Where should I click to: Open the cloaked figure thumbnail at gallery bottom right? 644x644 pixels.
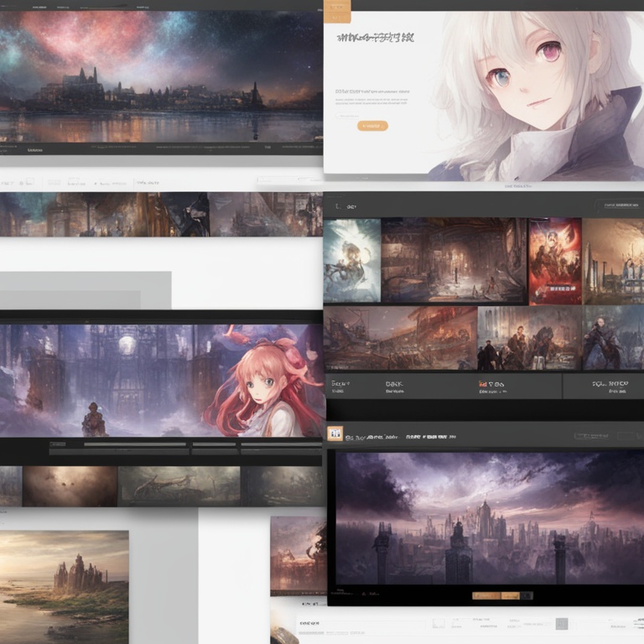click(x=613, y=338)
